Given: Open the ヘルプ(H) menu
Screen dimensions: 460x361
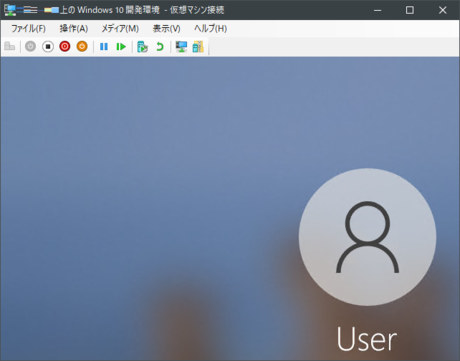Looking at the screenshot, I should pyautogui.click(x=210, y=29).
